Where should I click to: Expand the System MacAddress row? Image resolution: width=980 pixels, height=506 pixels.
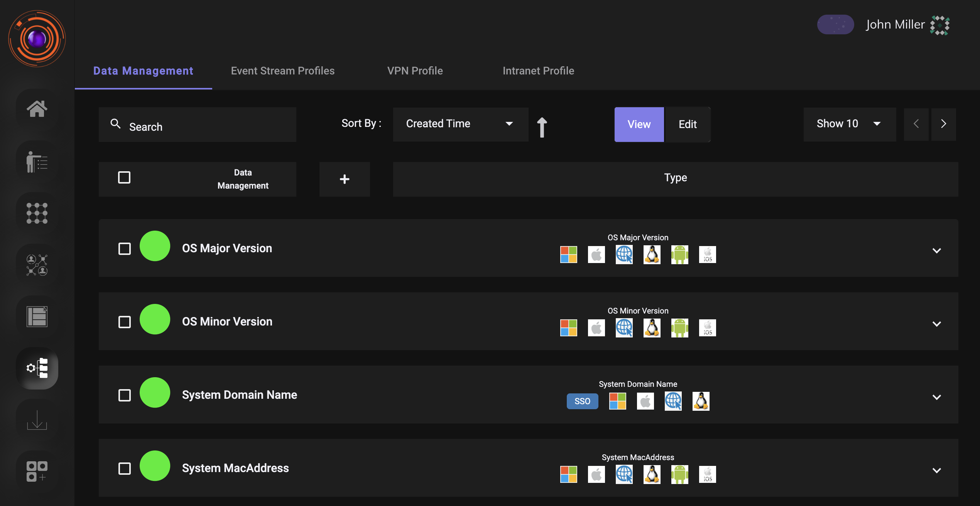937,471
